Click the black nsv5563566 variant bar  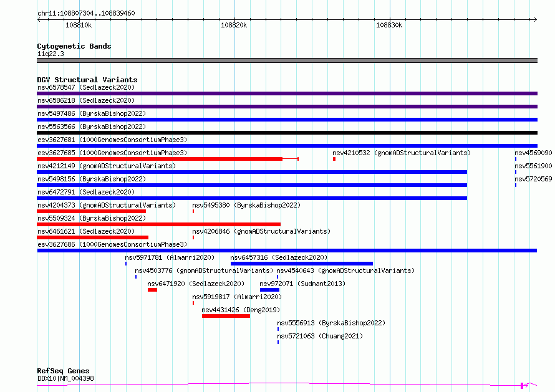tap(287, 133)
